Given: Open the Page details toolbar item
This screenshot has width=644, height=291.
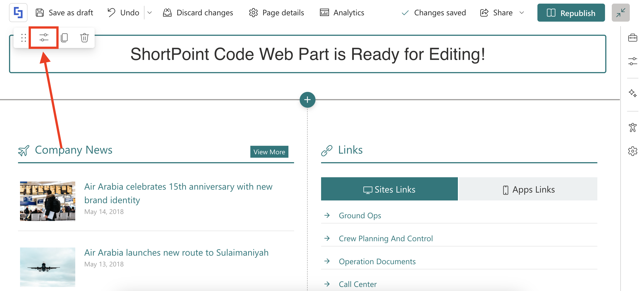Looking at the screenshot, I should click(276, 12).
